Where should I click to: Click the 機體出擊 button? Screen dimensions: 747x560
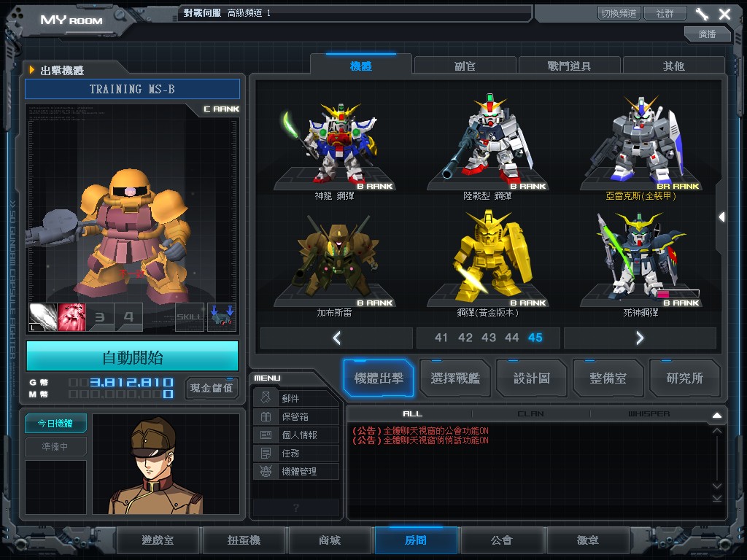pyautogui.click(x=379, y=378)
